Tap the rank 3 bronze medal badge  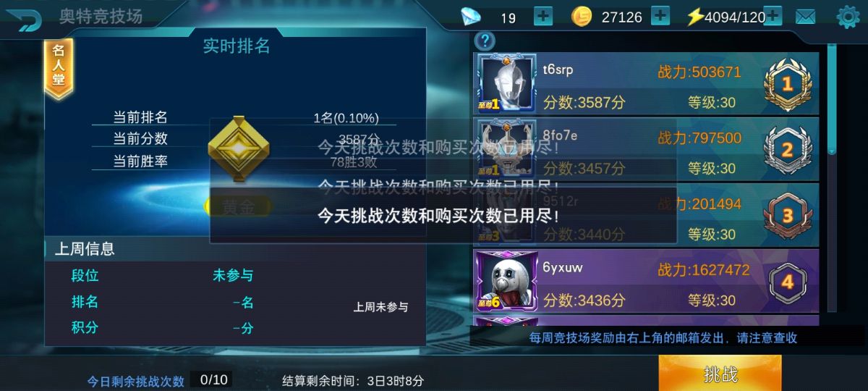788,215
